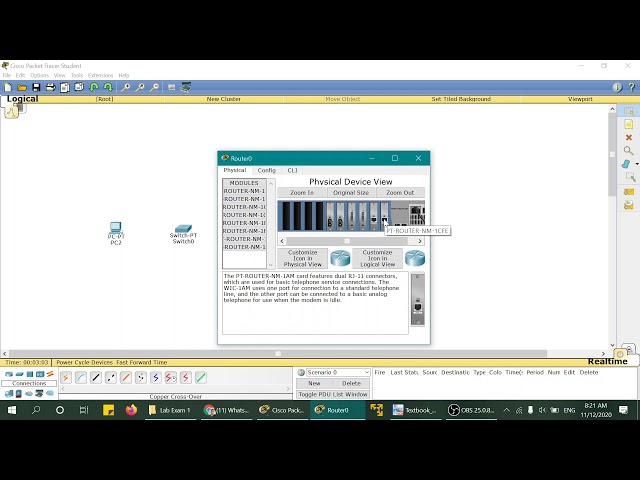Save using the floppy disk icon
The width and height of the screenshot is (640, 480).
pos(36,87)
